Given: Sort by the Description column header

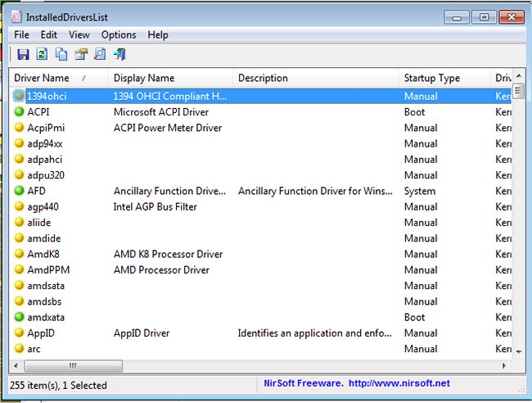Looking at the screenshot, I should click(x=316, y=78).
